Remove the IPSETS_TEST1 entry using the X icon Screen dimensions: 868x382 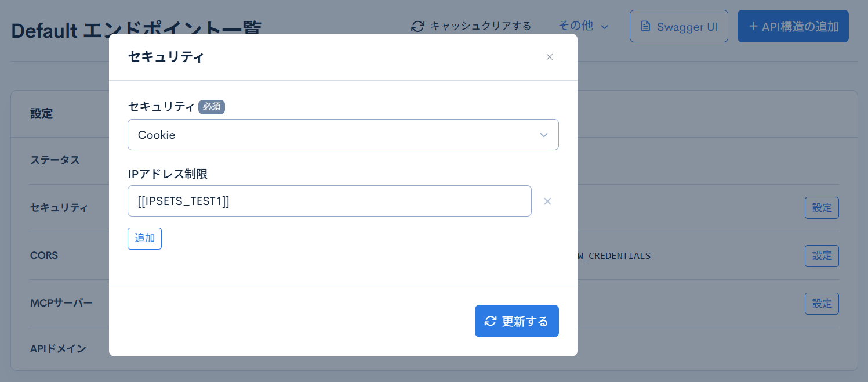point(547,201)
